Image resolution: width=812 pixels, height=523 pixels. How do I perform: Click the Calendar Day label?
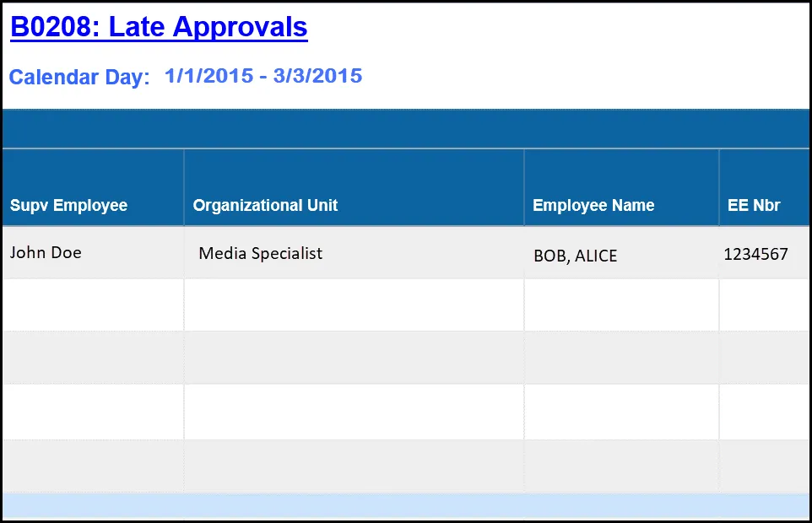pos(79,78)
